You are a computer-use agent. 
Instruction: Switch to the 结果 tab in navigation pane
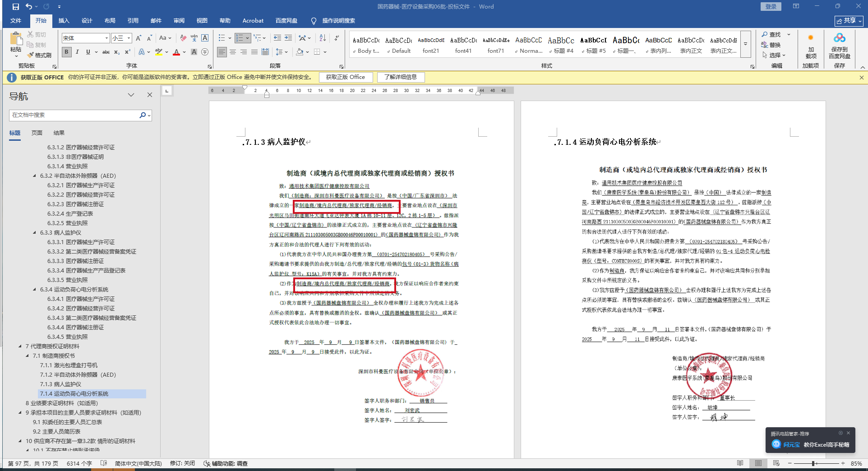coord(59,133)
